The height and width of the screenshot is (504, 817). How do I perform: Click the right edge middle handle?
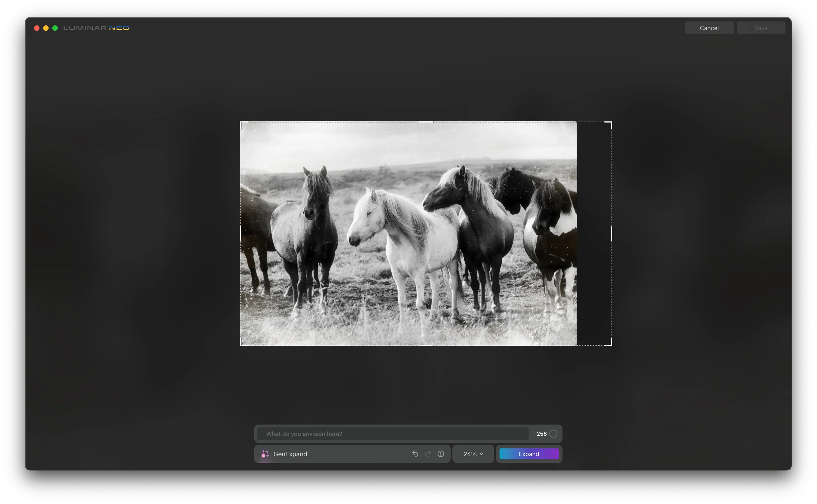click(611, 233)
